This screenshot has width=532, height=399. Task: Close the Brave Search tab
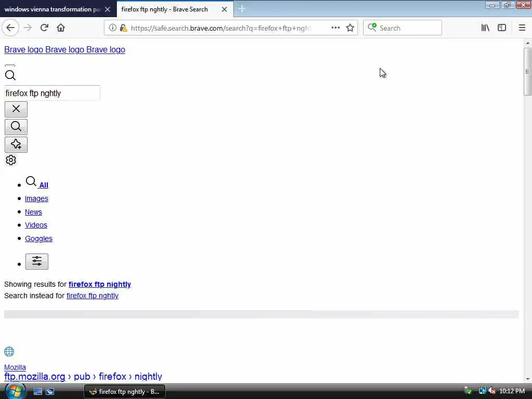pos(224,9)
